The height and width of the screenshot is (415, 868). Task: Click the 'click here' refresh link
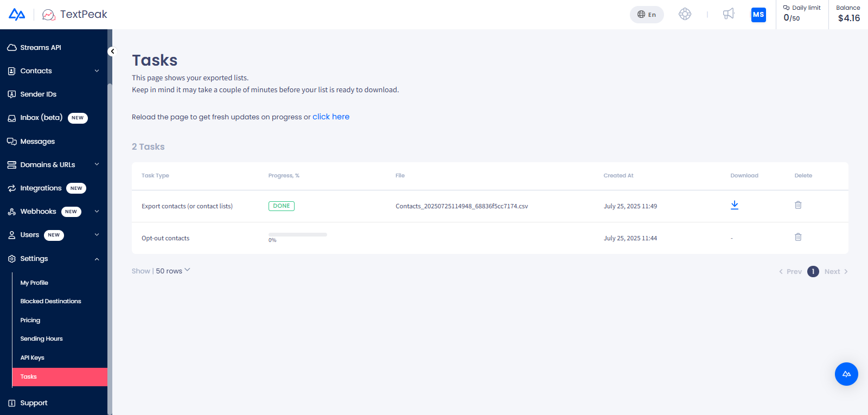(x=331, y=117)
